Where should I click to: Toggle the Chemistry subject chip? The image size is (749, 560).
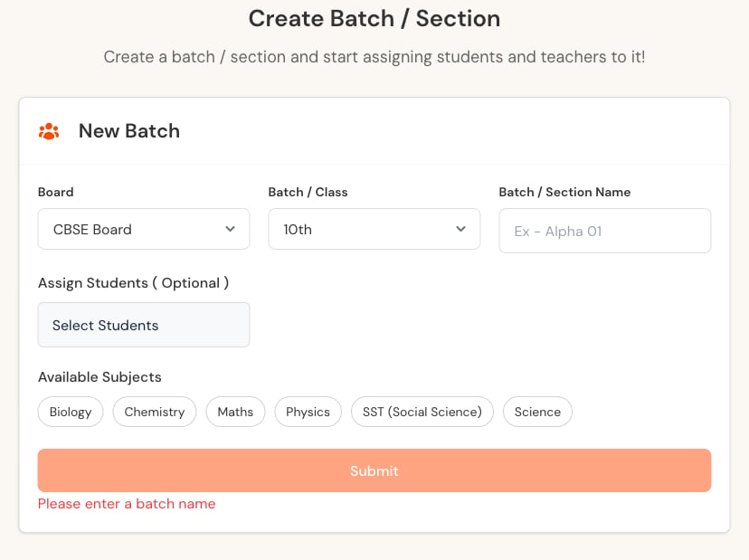coord(155,412)
